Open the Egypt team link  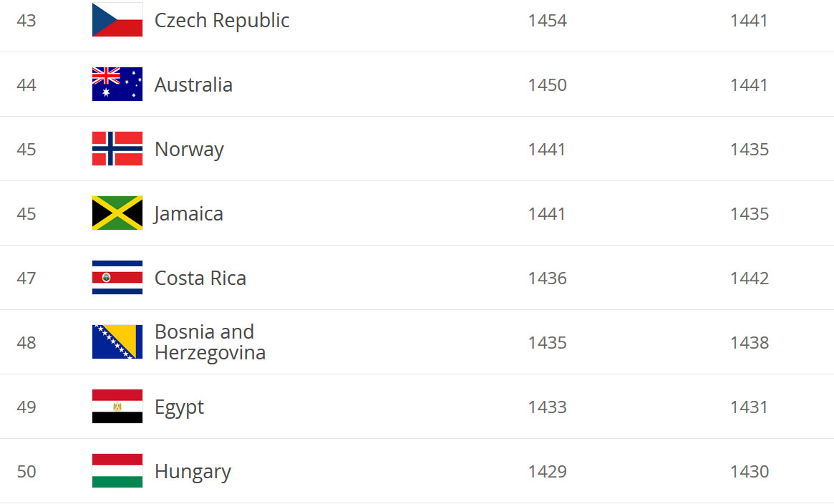click(179, 407)
